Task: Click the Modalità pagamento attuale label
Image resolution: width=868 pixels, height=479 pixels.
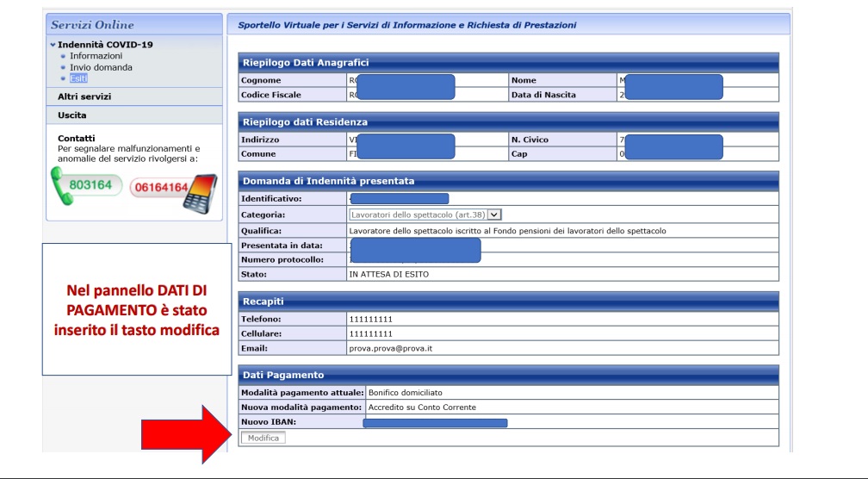Action: [x=302, y=393]
